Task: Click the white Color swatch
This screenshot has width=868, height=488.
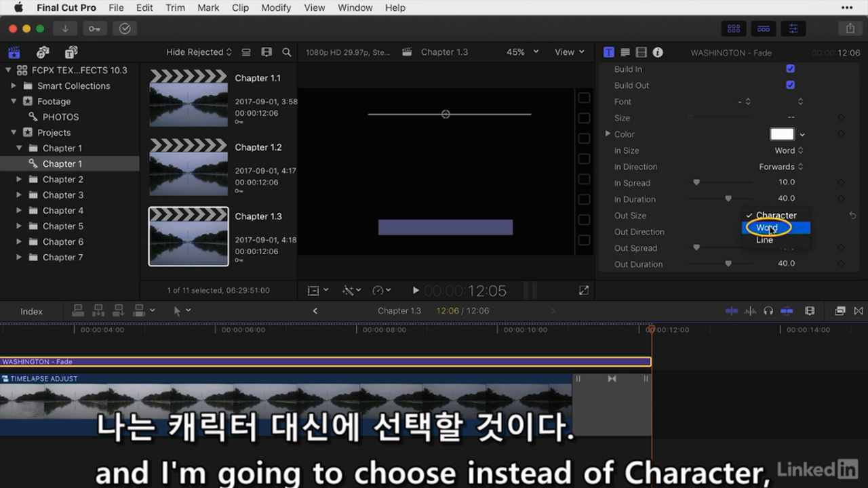Action: [782, 134]
